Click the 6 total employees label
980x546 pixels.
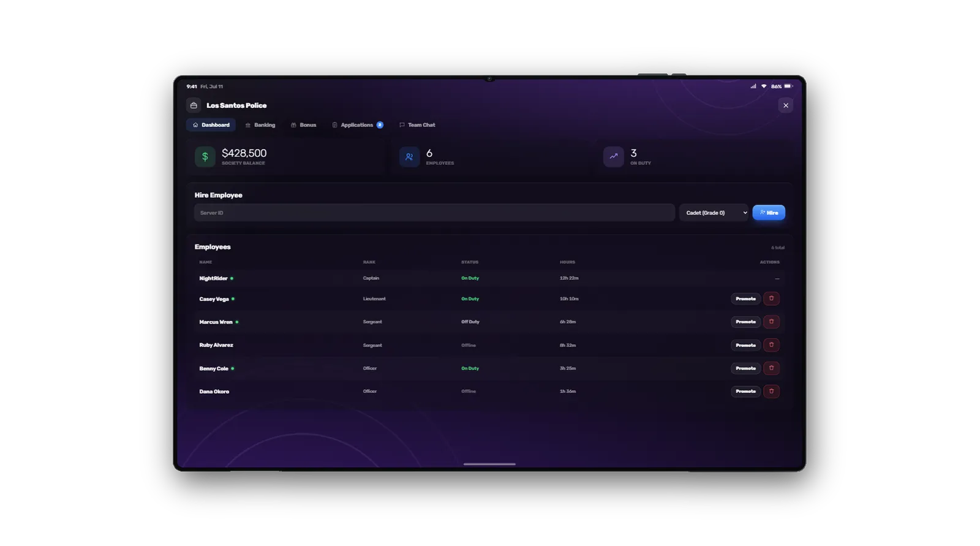point(778,248)
